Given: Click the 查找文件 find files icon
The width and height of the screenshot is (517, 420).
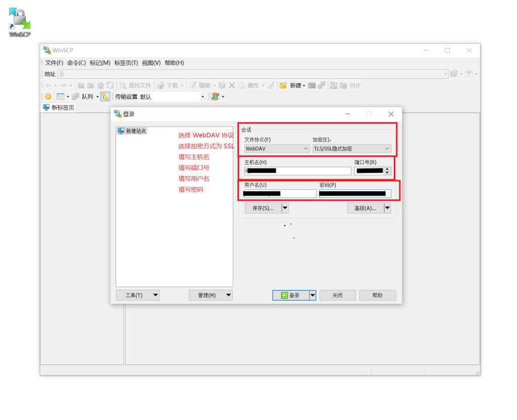Looking at the screenshot, I should click(123, 85).
